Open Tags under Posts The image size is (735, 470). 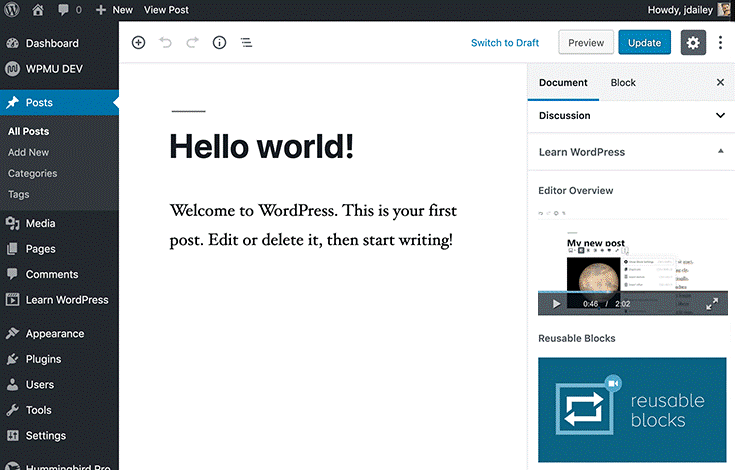18,194
